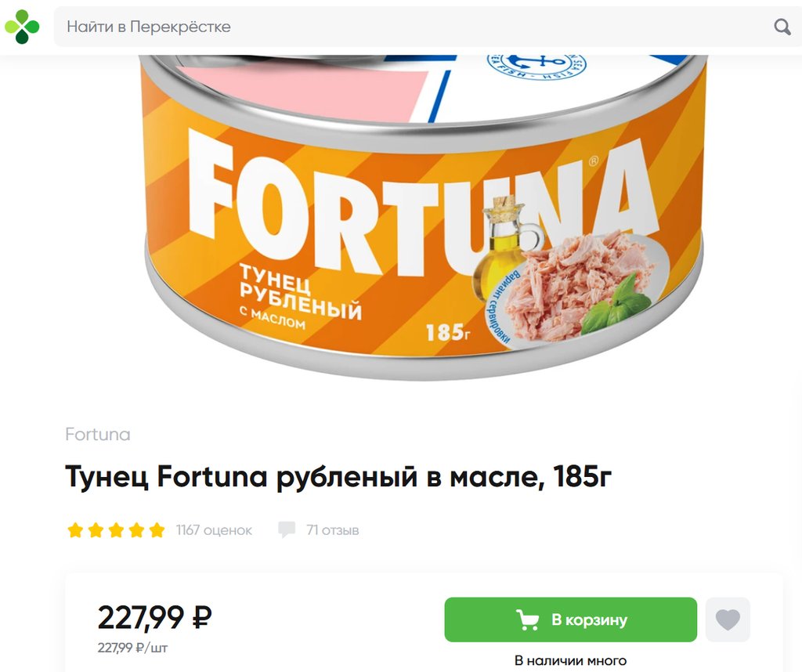Toggle the heart favorite button

tap(728, 620)
